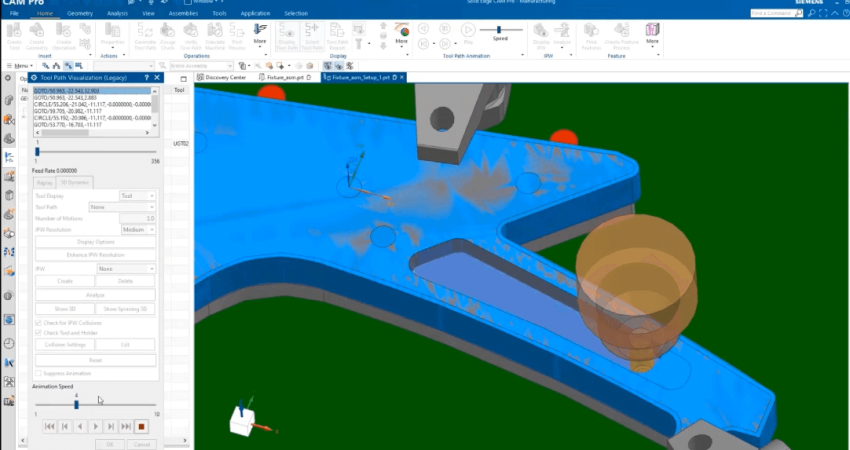Close the Fixture_asm_Setup_1.prt tab
850x450 pixels.
coord(402,78)
